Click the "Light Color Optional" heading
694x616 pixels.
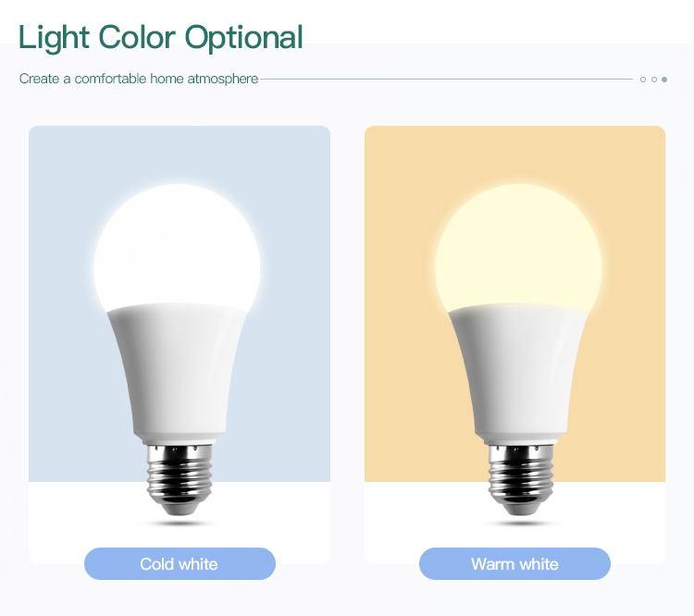(x=160, y=37)
